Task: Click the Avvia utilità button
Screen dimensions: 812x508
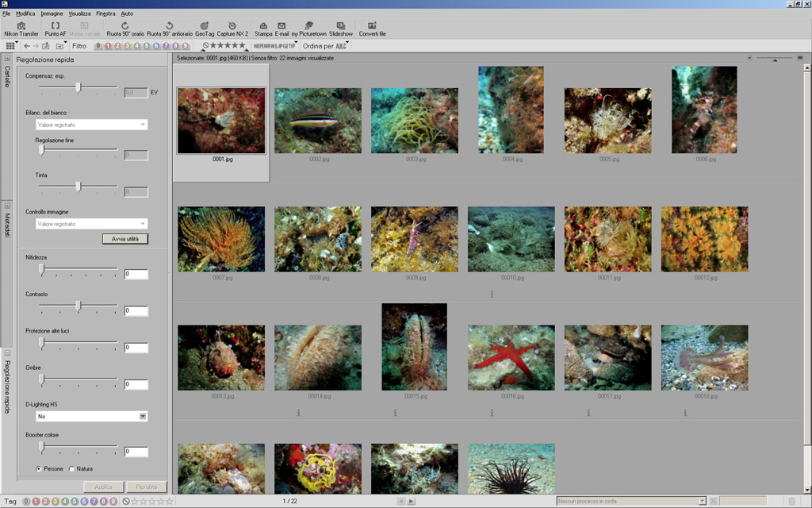Action: click(x=125, y=239)
